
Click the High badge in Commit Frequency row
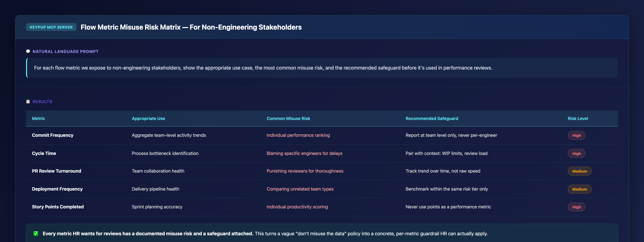(x=576, y=135)
